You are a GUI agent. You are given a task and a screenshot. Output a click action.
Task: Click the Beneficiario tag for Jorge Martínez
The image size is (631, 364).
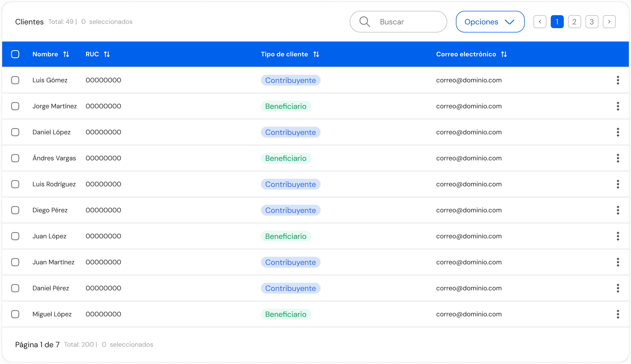coord(286,106)
